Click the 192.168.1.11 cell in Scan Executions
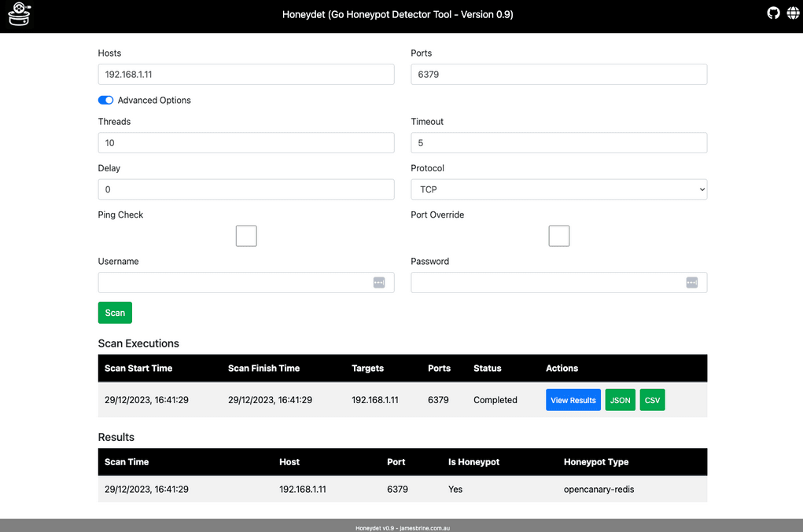803x532 pixels. pyautogui.click(x=375, y=400)
